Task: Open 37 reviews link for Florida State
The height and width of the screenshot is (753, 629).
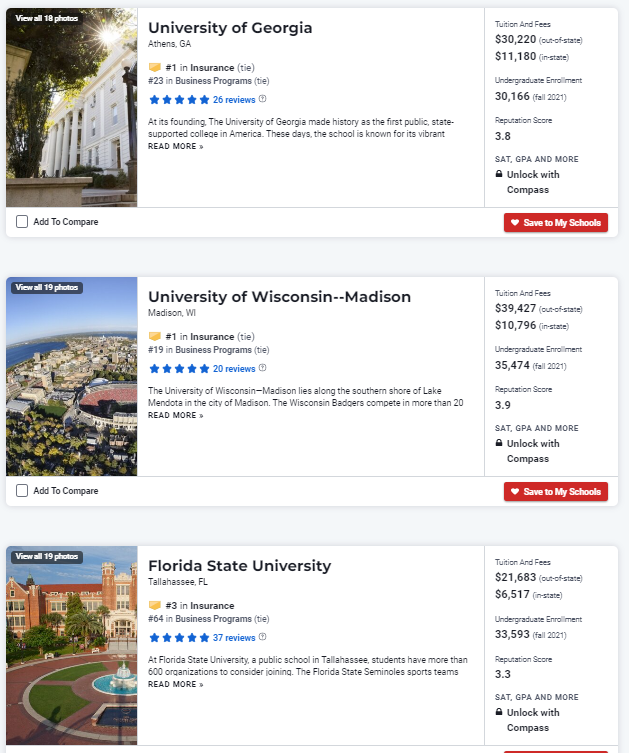Action: (x=234, y=638)
